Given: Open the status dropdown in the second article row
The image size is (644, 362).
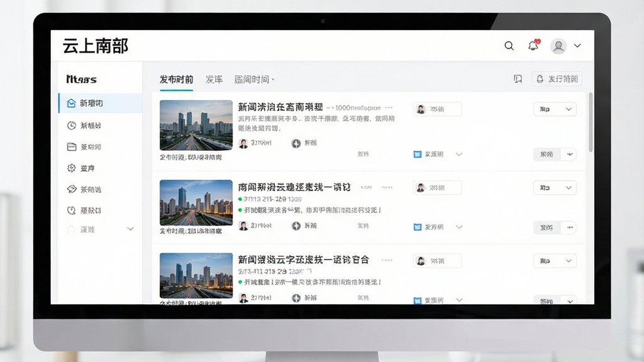Looking at the screenshot, I should pos(555,187).
